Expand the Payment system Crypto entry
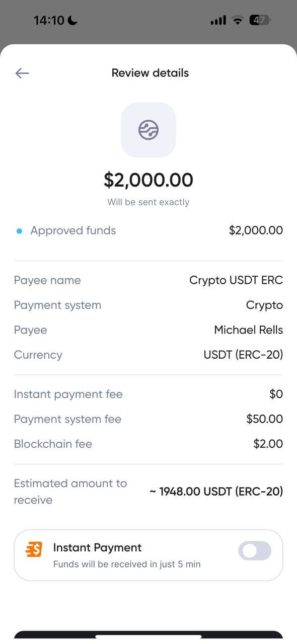The width and height of the screenshot is (297, 644). pyautogui.click(x=148, y=305)
